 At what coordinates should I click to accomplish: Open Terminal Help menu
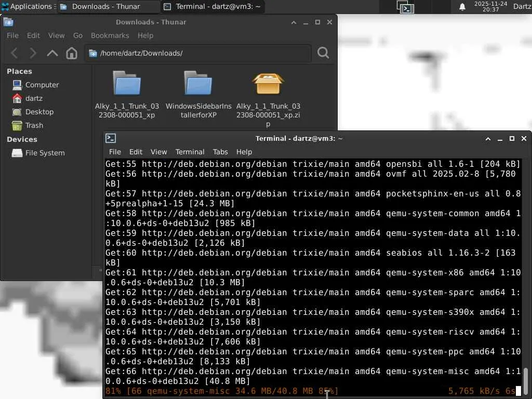pos(244,152)
